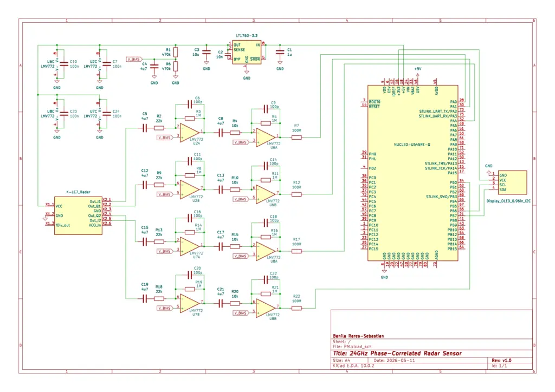Click capacitor C1 1u symbol
The height and width of the screenshot is (392, 555).
(280, 53)
